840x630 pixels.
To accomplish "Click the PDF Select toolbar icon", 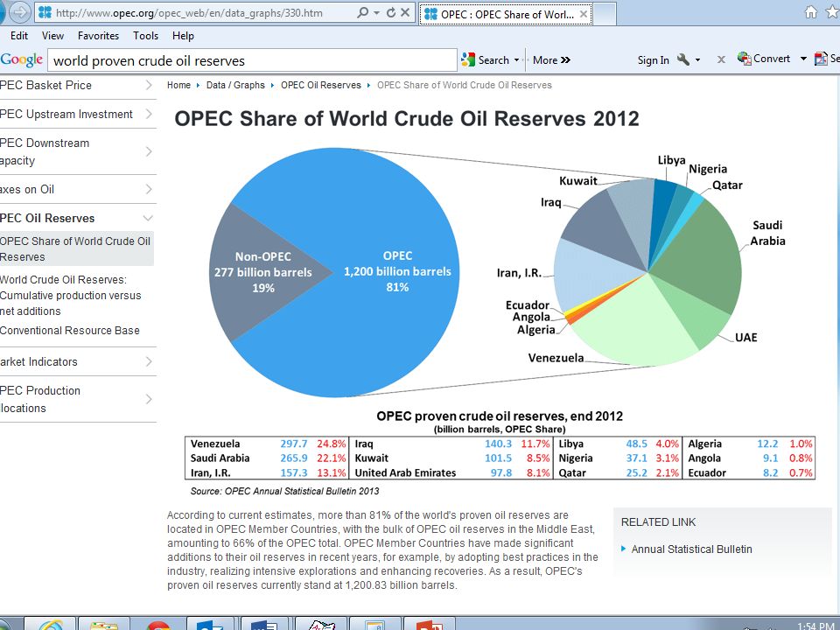I will [x=821, y=59].
